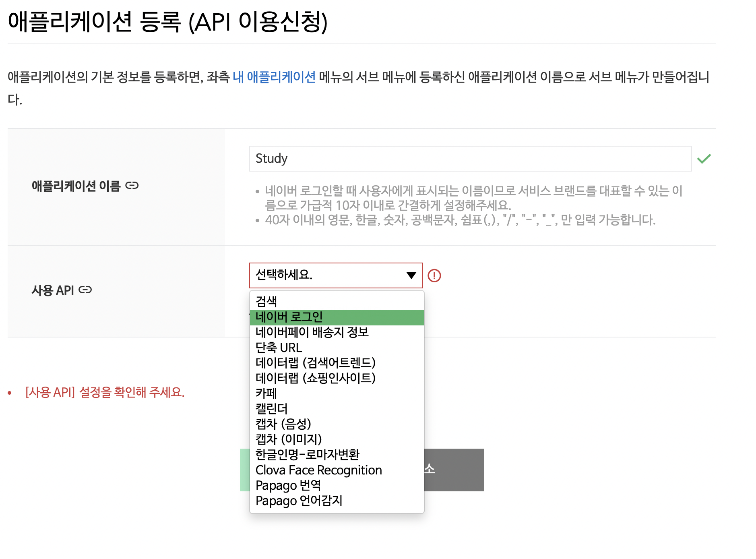Click the 사용 API label text
This screenshot has height=559, width=756.
[x=53, y=290]
